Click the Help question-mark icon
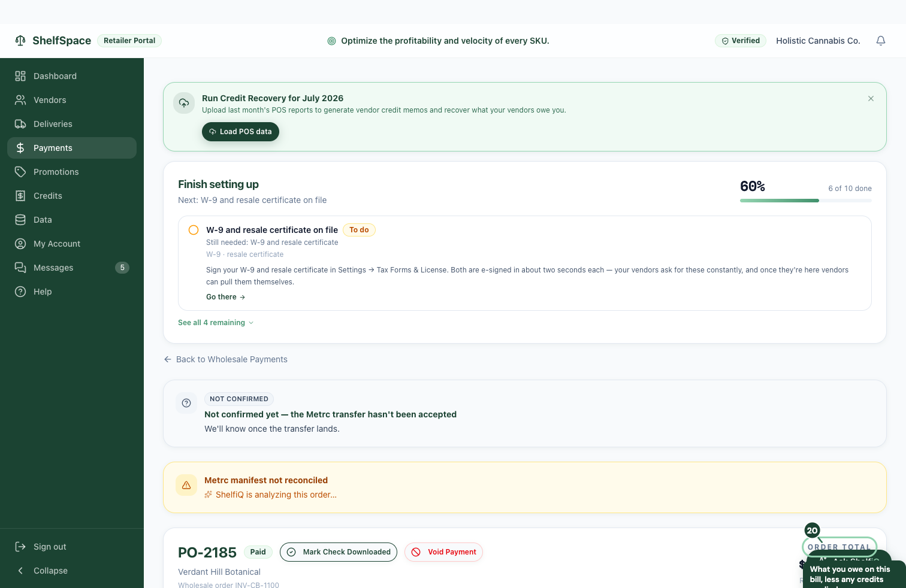The height and width of the screenshot is (588, 906). (x=20, y=292)
